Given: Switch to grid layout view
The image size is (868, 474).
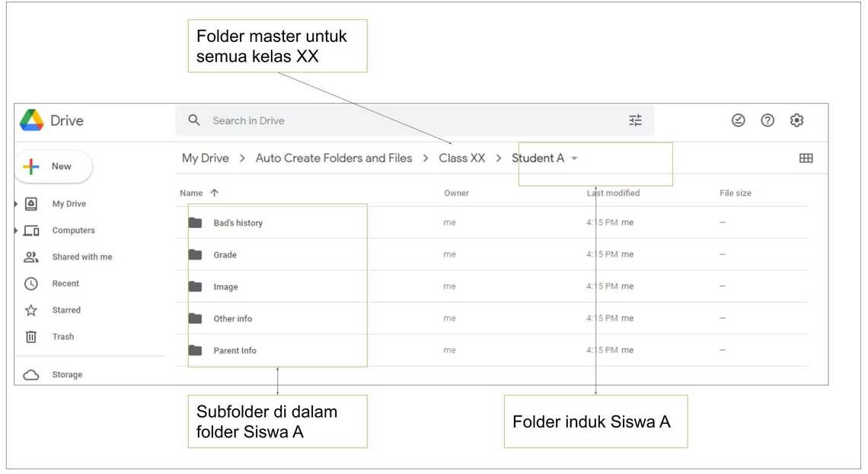Looking at the screenshot, I should [806, 159].
